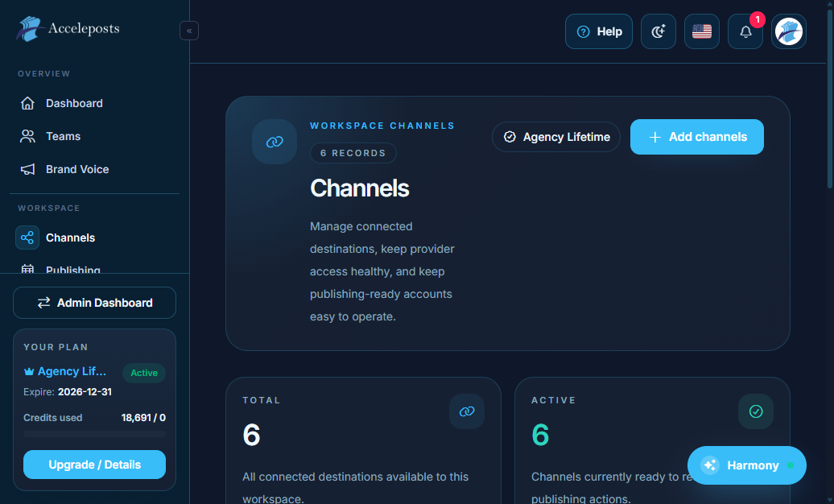Open the language selector US flag

click(702, 31)
